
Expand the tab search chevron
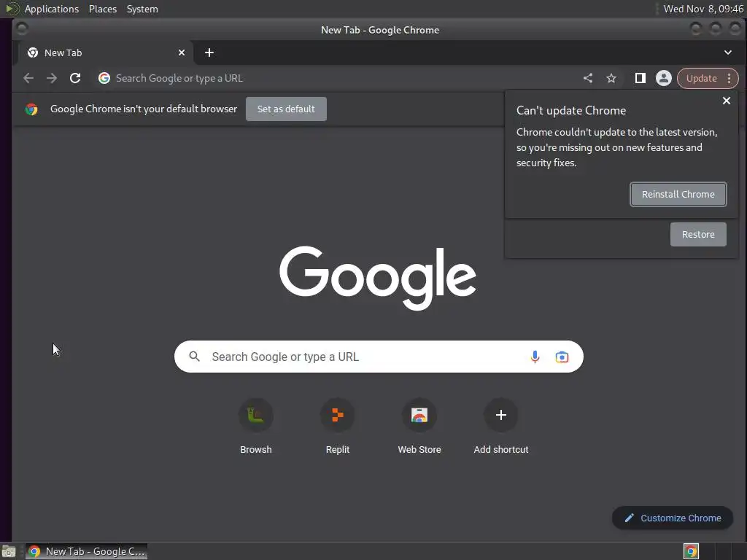[x=728, y=52]
